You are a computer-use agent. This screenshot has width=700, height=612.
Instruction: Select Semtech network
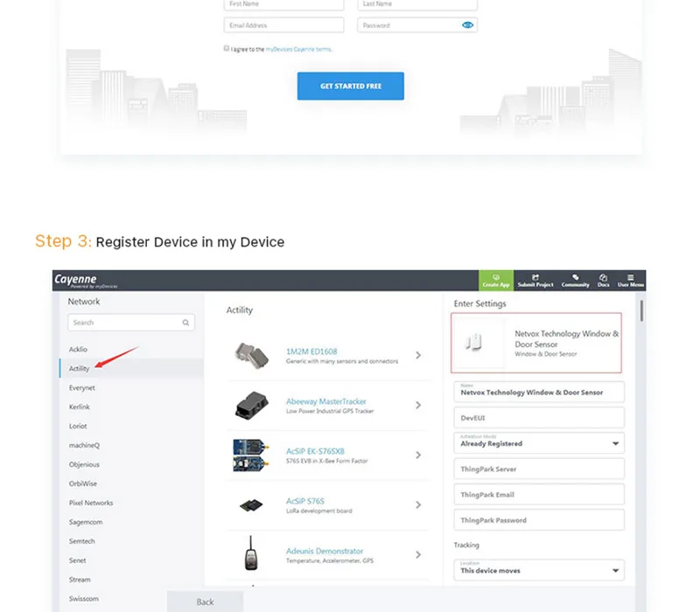[x=82, y=541]
